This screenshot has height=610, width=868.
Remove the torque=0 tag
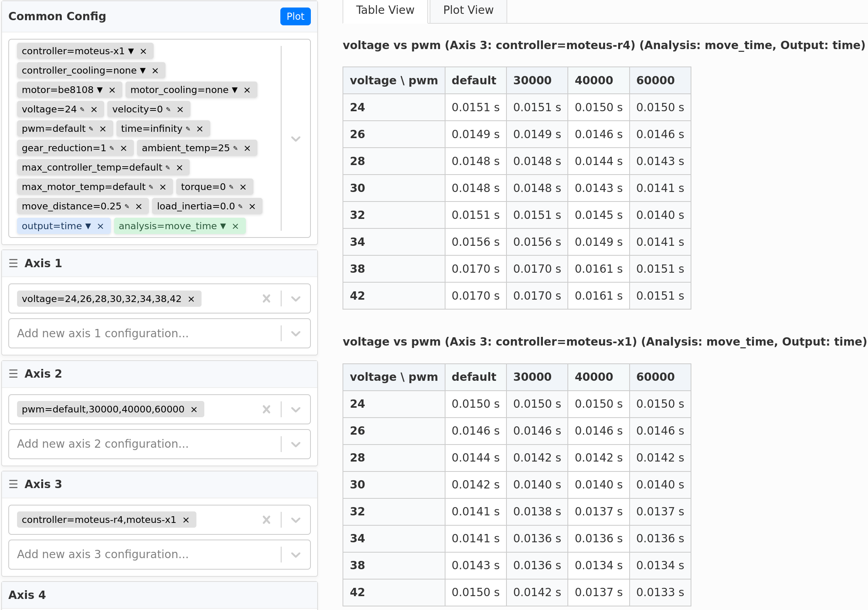coord(243,187)
